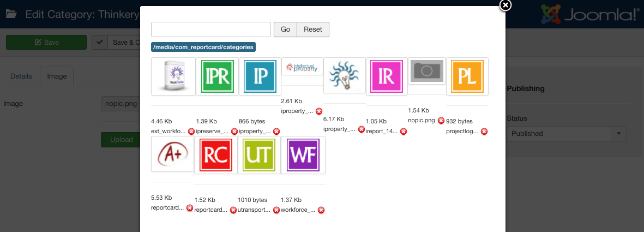Click the image search text field
Screen dimensions: 644x232
[x=211, y=29]
